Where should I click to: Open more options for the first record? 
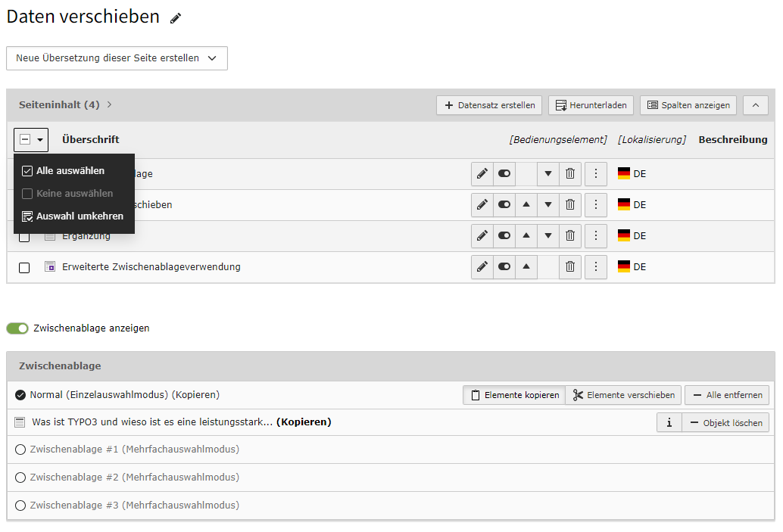(596, 173)
